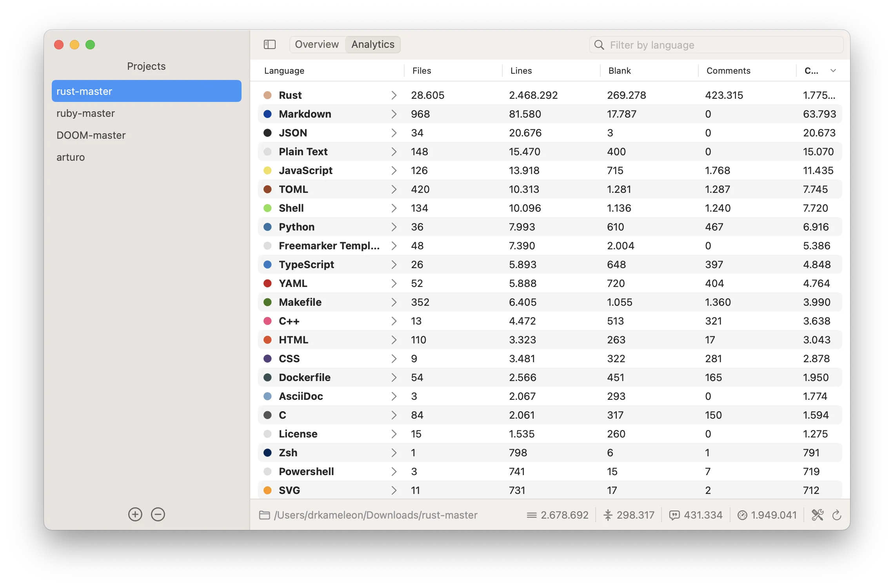Click the folder icon beside project path
894x588 pixels.
point(265,515)
